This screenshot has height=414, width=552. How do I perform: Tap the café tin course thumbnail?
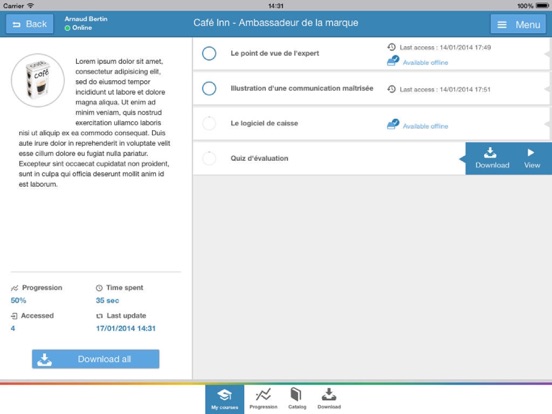point(38,80)
